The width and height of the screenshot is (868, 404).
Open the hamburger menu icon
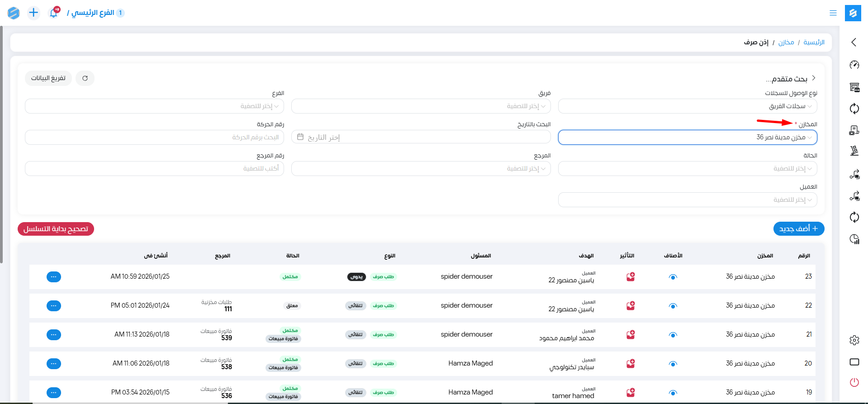833,13
